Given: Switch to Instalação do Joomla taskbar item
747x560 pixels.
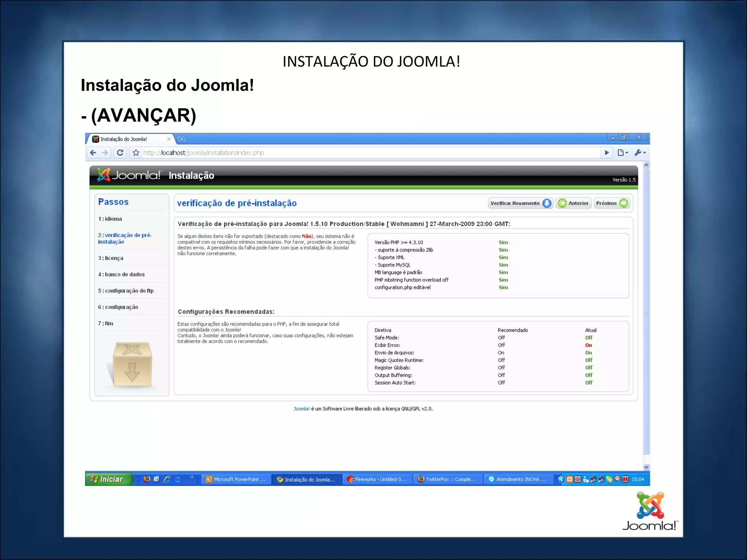Looking at the screenshot, I should tap(307, 479).
